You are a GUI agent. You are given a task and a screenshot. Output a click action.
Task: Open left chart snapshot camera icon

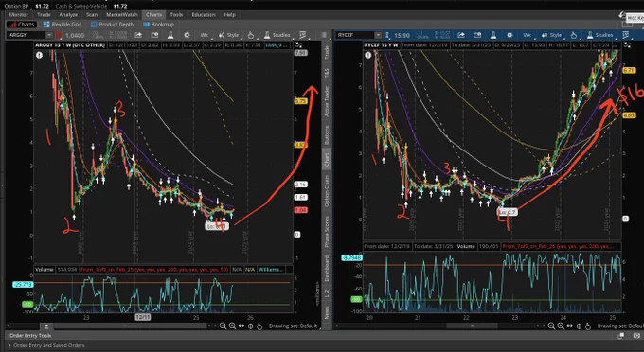(x=154, y=35)
